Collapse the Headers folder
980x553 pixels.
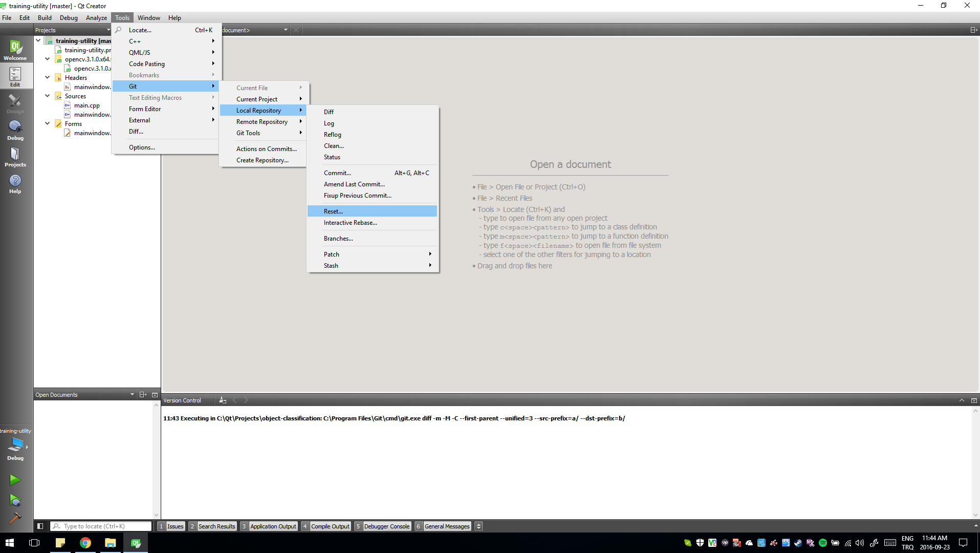[48, 77]
